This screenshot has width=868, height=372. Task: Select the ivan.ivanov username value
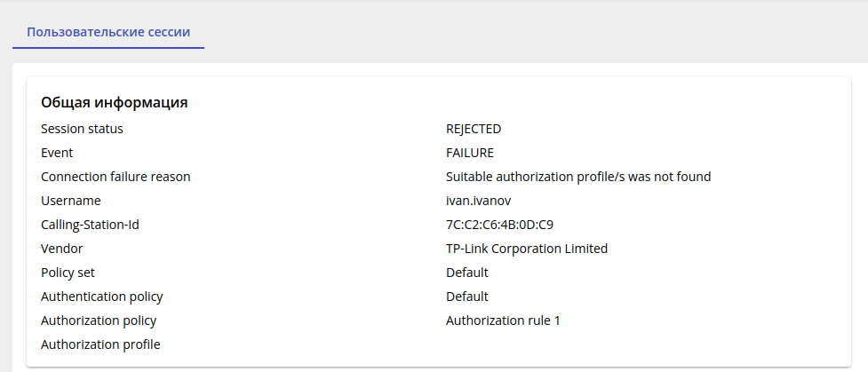[480, 201]
